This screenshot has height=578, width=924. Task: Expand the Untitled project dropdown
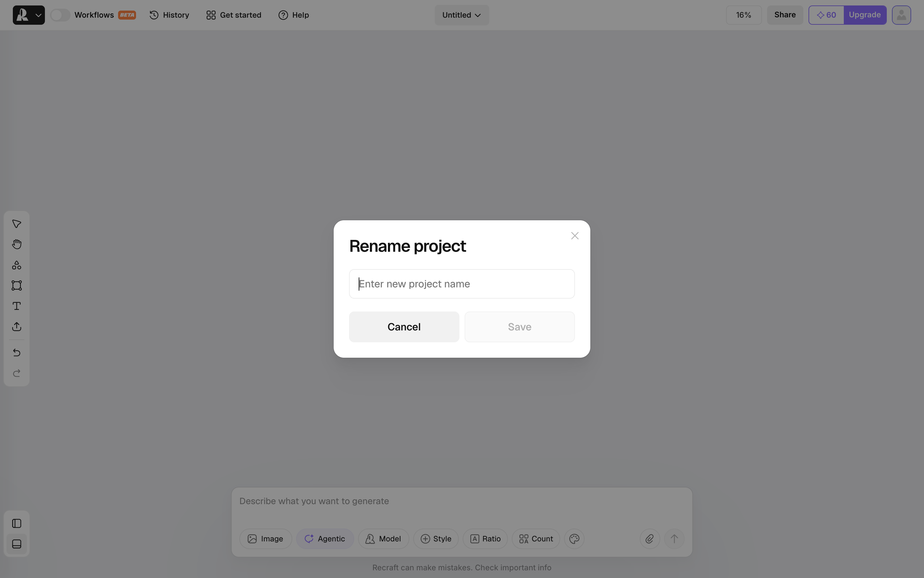pos(462,15)
